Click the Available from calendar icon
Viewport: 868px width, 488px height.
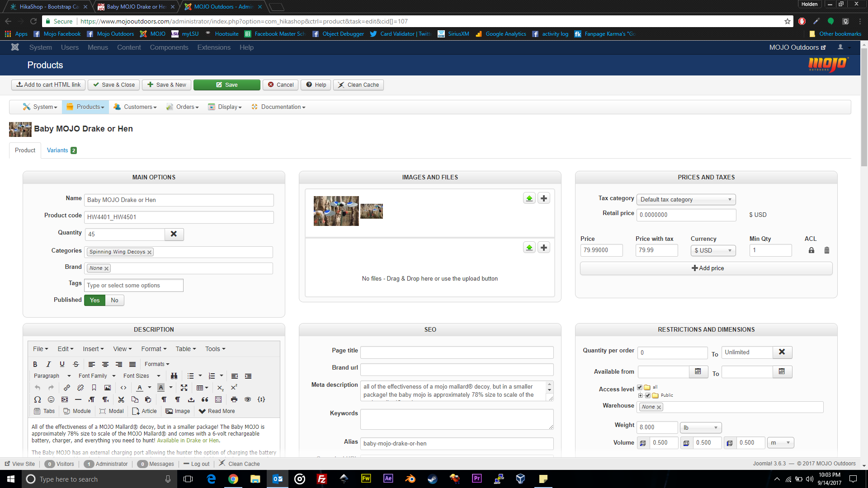point(698,371)
